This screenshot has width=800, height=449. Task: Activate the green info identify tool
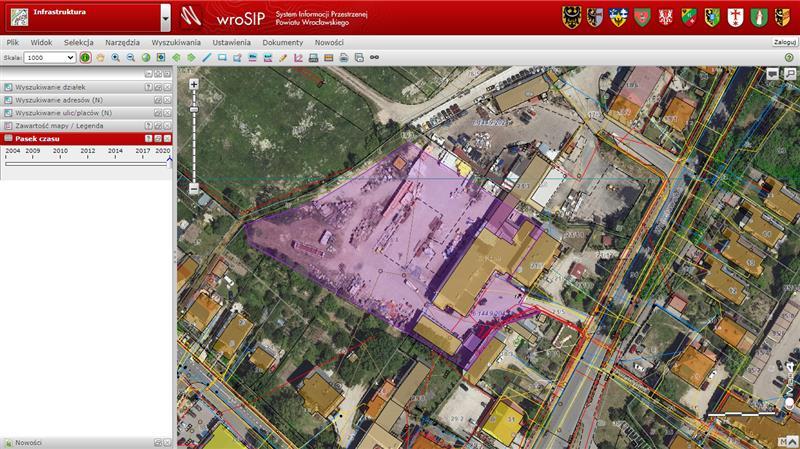[85, 58]
